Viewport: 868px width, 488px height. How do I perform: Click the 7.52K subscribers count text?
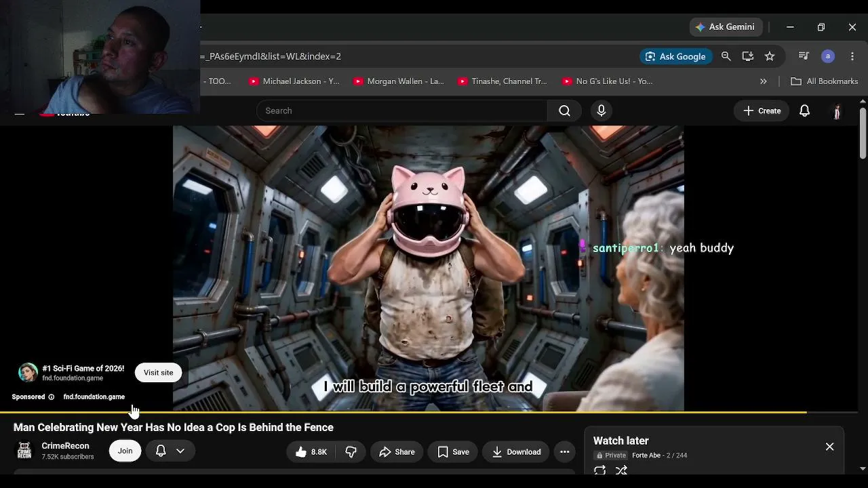68,457
